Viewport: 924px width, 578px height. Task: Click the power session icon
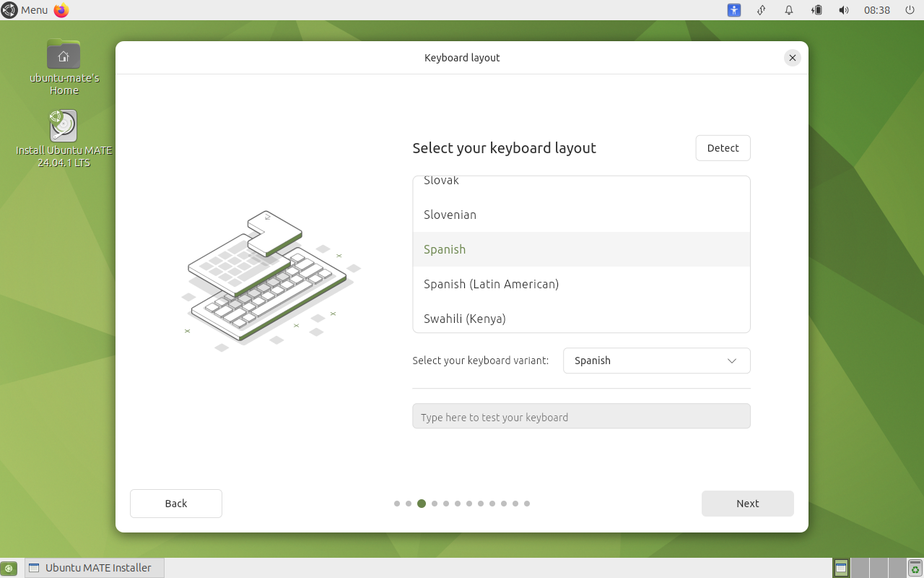click(x=910, y=10)
